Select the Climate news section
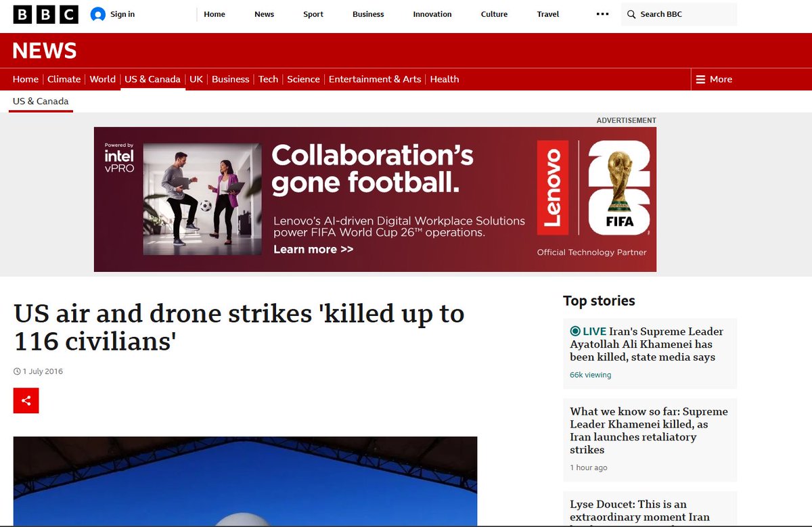Image resolution: width=812 pixels, height=527 pixels. [64, 79]
